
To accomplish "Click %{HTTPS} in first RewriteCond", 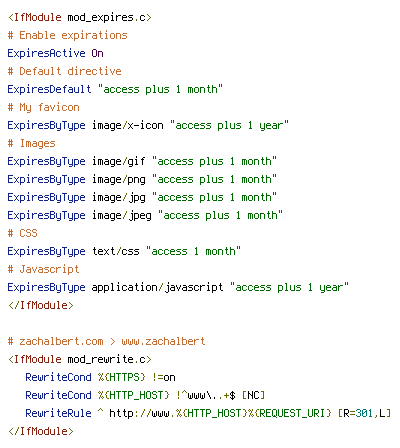I will [x=122, y=377].
